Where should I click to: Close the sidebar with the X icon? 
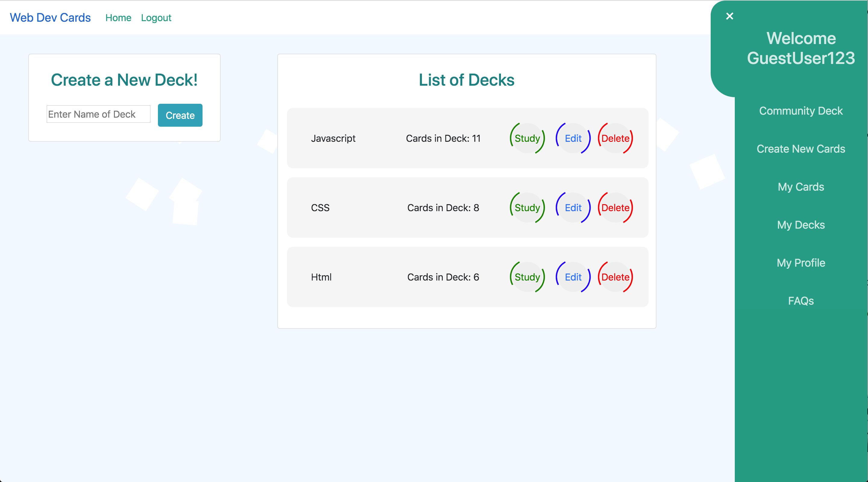click(729, 16)
